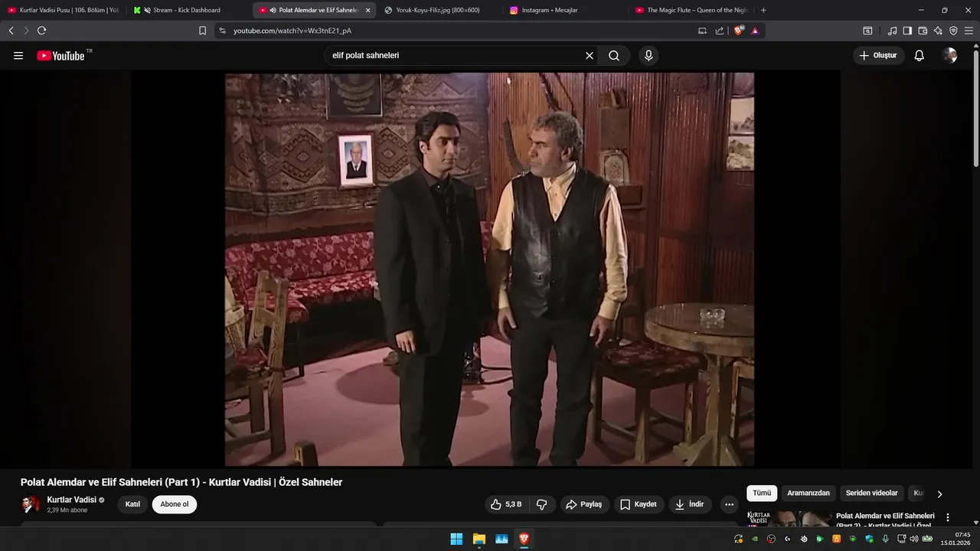Open Windows Start menu
The height and width of the screenshot is (551, 980).
[x=456, y=539]
